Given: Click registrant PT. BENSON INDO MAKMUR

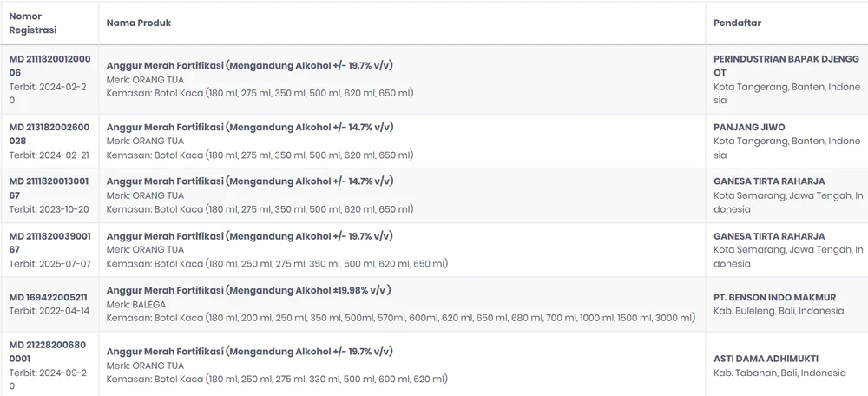Looking at the screenshot, I should click(775, 297).
